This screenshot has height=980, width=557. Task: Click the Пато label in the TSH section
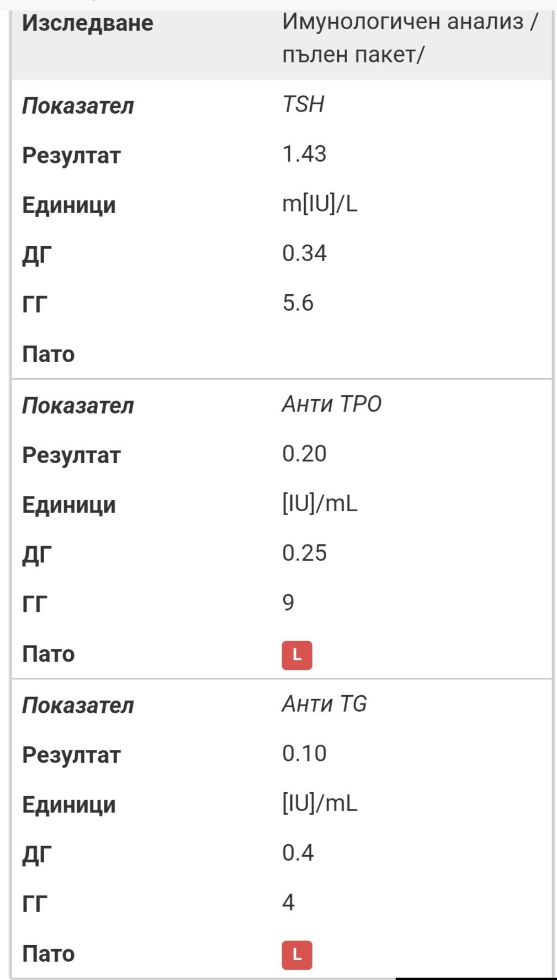49,354
